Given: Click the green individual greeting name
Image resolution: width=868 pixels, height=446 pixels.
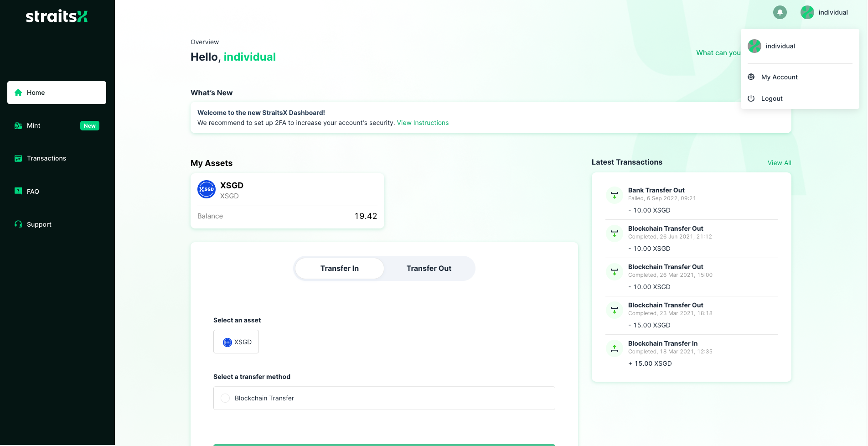Looking at the screenshot, I should coord(250,57).
